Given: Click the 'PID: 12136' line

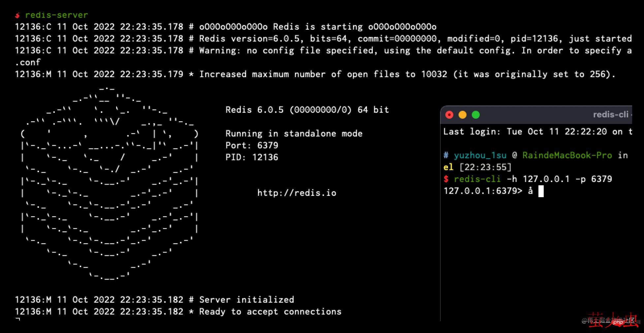Looking at the screenshot, I should pyautogui.click(x=252, y=157).
